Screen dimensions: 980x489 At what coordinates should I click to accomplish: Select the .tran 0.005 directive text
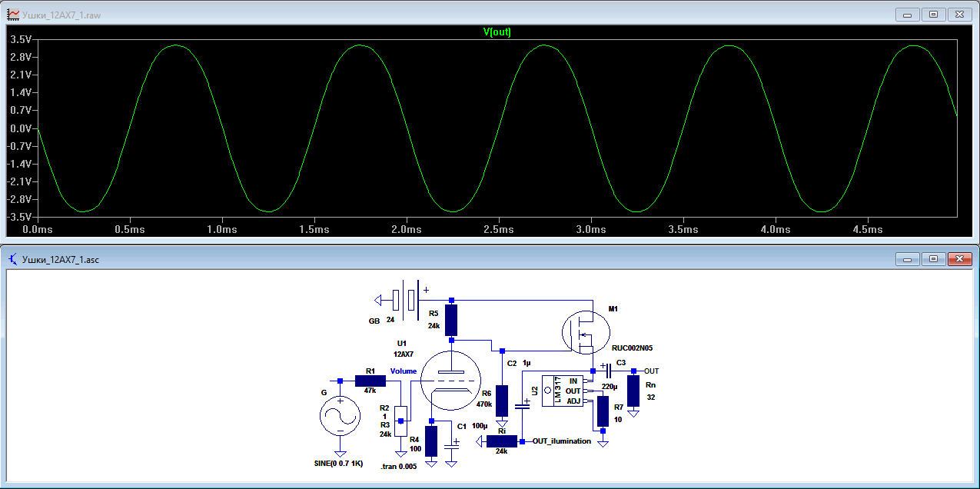point(398,466)
